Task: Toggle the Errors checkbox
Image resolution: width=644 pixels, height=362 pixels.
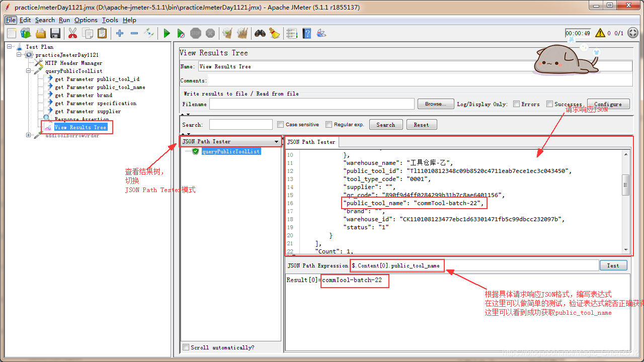Action: pyautogui.click(x=516, y=104)
